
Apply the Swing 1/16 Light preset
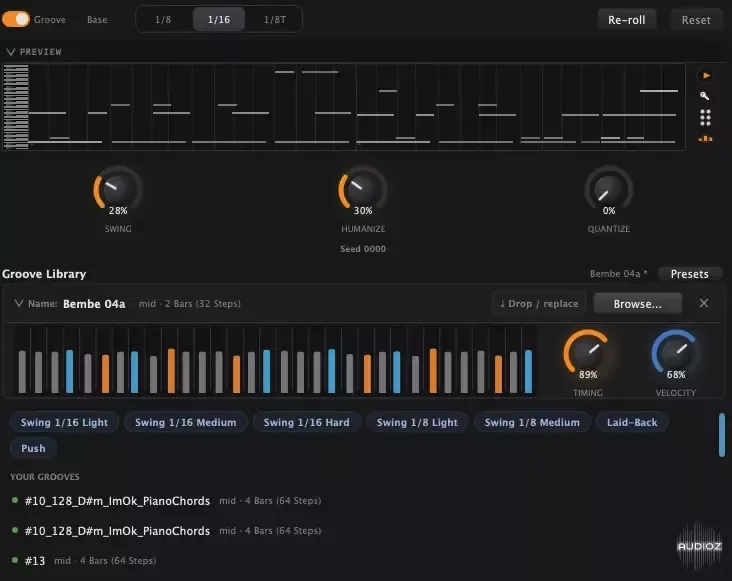pos(64,422)
